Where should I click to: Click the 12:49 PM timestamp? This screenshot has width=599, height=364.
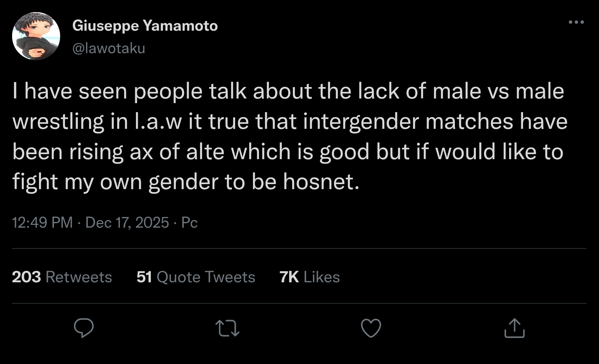point(42,222)
